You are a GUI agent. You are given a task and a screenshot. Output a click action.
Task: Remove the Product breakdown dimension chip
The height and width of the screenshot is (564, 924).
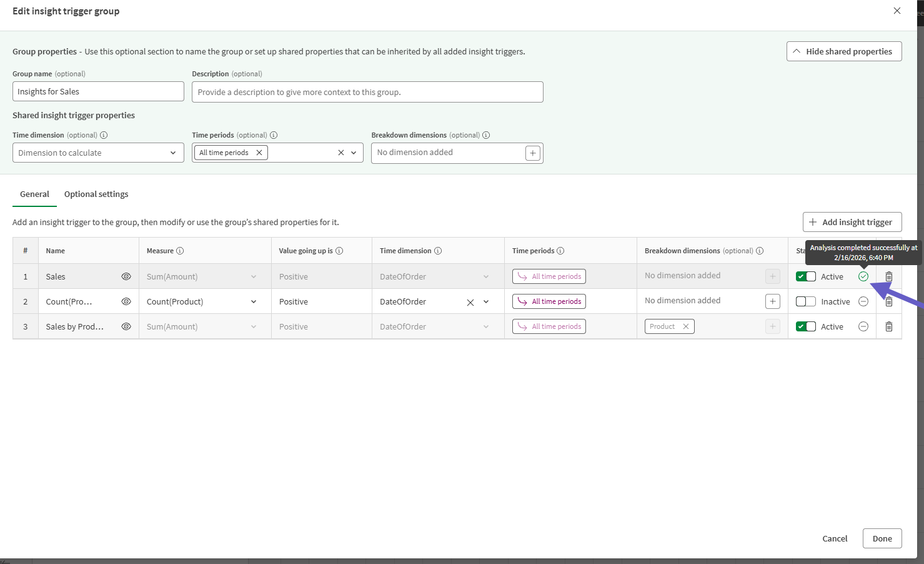pyautogui.click(x=686, y=326)
